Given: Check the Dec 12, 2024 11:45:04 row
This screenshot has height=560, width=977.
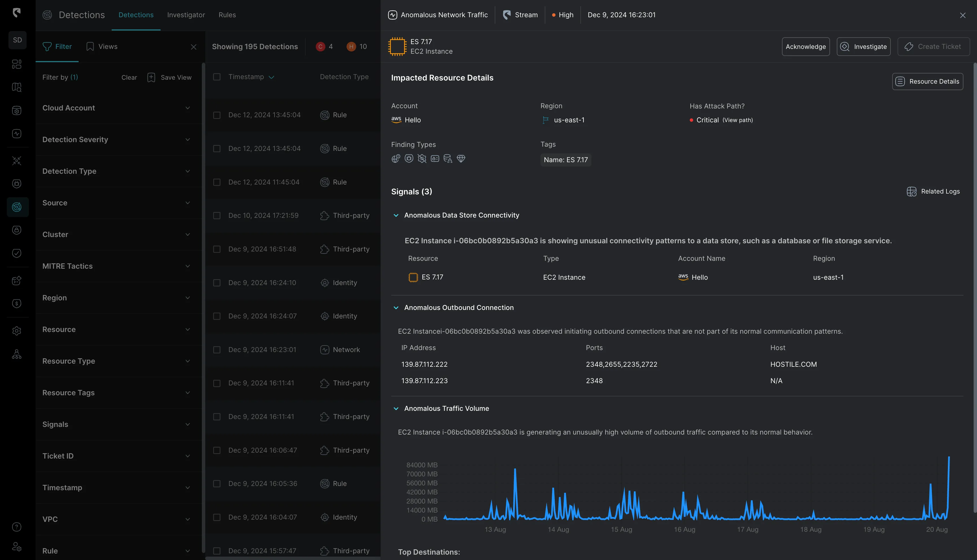Looking at the screenshot, I should pos(217,182).
